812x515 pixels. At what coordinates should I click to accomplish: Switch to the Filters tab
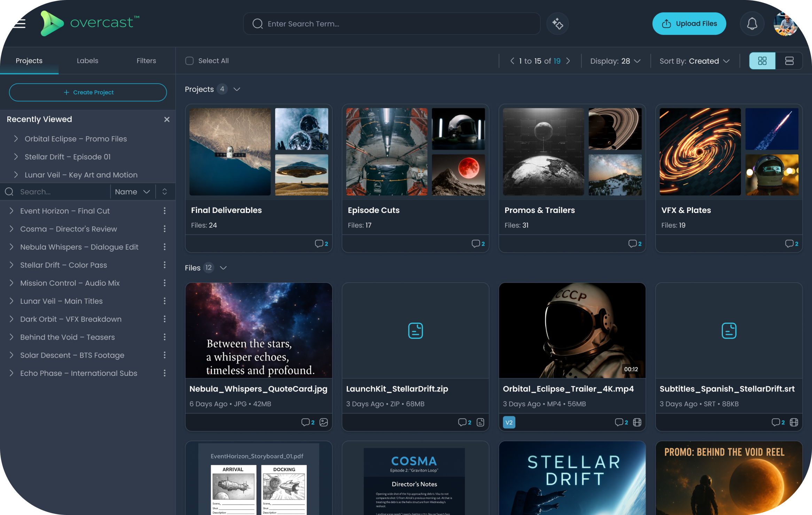[x=146, y=61]
